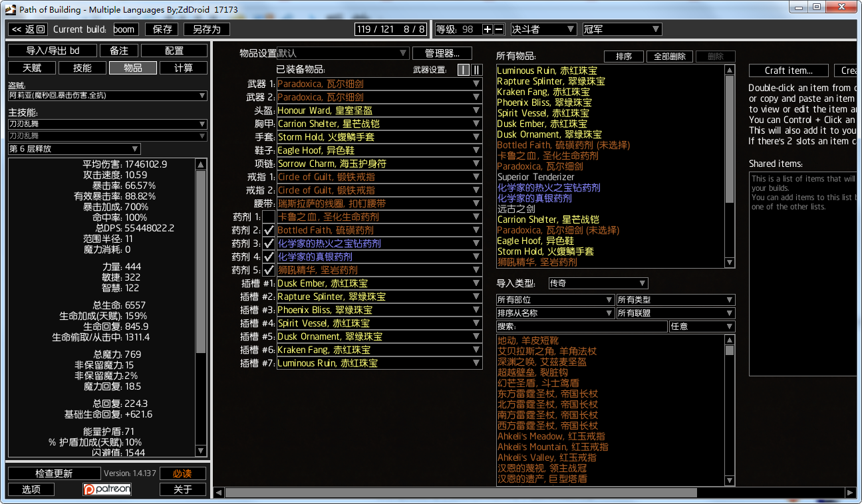Uncheck the 药剂 2 Bottled Faith checkbox
The image size is (862, 504).
click(x=269, y=230)
